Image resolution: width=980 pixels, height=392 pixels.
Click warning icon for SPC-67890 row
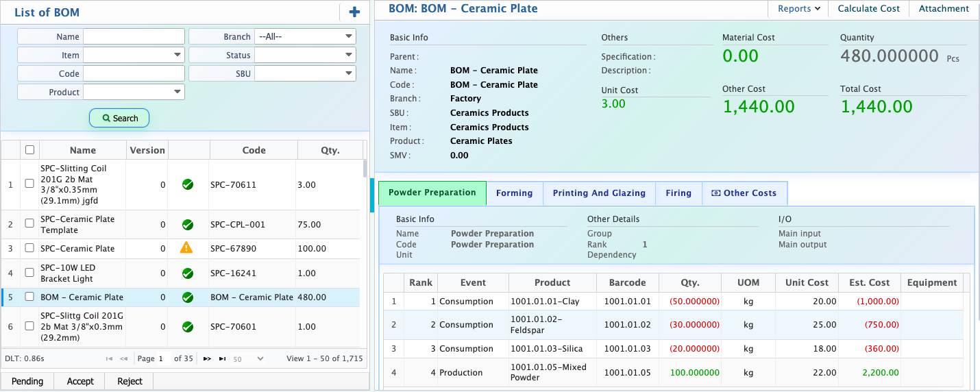186,248
